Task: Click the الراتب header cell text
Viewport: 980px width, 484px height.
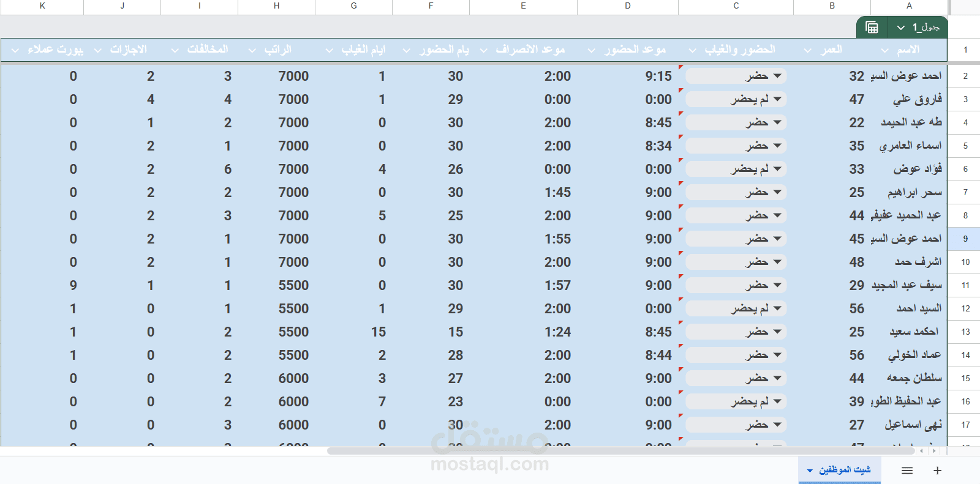Action: pyautogui.click(x=277, y=50)
